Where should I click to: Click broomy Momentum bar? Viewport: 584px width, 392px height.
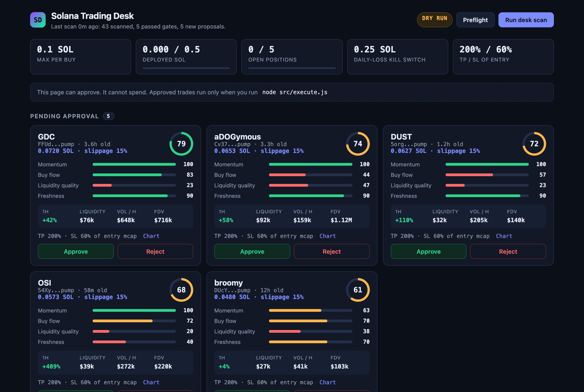(x=310, y=310)
